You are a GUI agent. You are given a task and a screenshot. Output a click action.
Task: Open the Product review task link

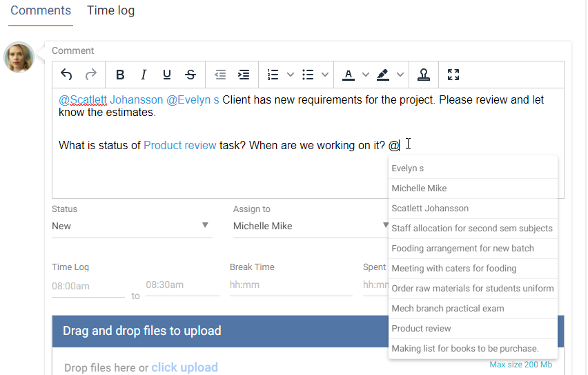tap(179, 145)
